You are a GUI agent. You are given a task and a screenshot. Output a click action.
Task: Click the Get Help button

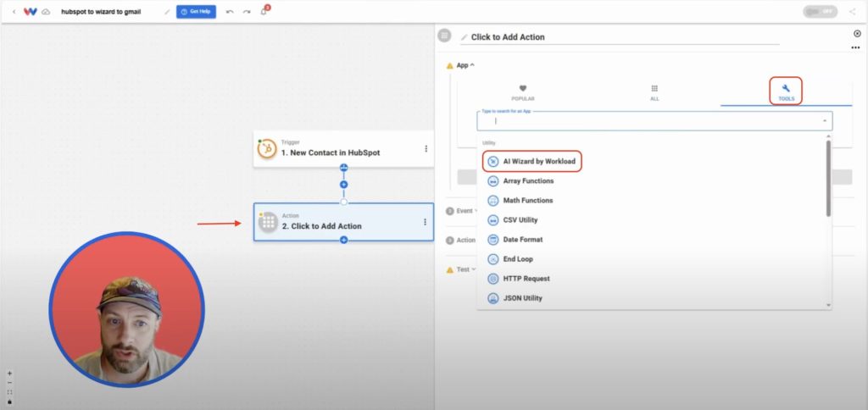[196, 12]
